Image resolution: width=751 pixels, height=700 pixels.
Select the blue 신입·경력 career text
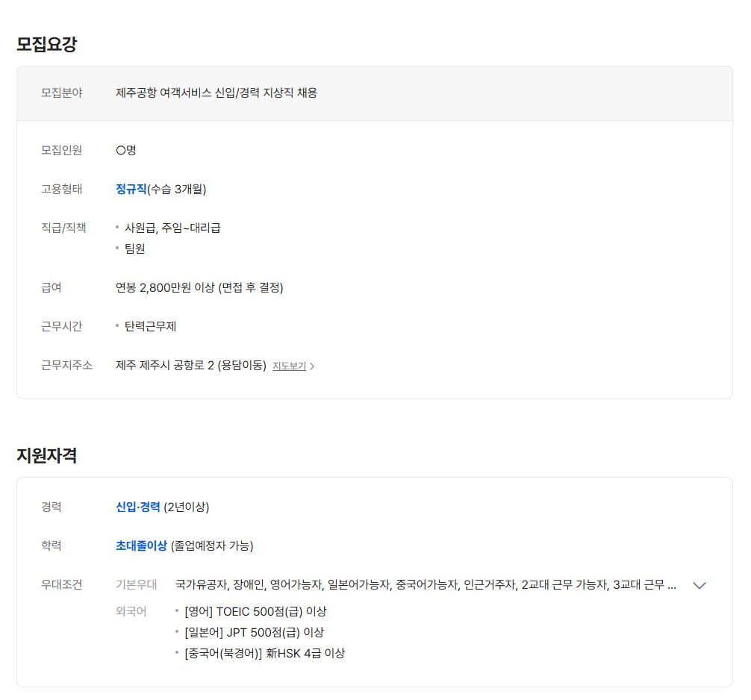[x=138, y=507]
